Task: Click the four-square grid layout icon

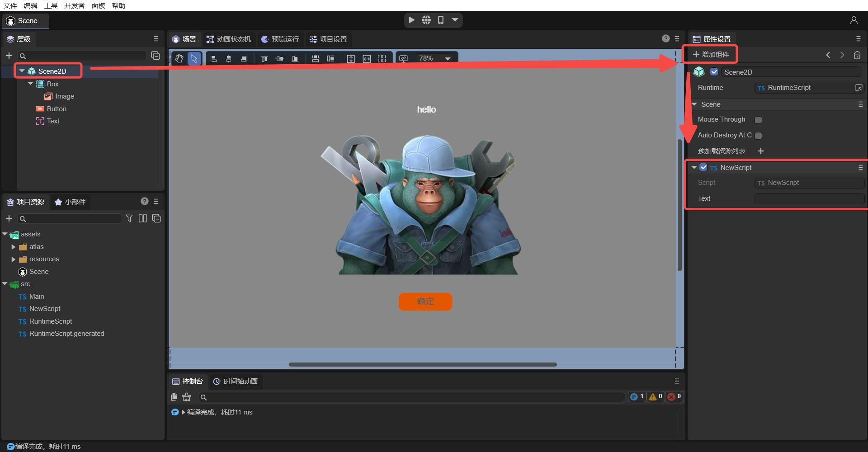Action: (x=382, y=59)
